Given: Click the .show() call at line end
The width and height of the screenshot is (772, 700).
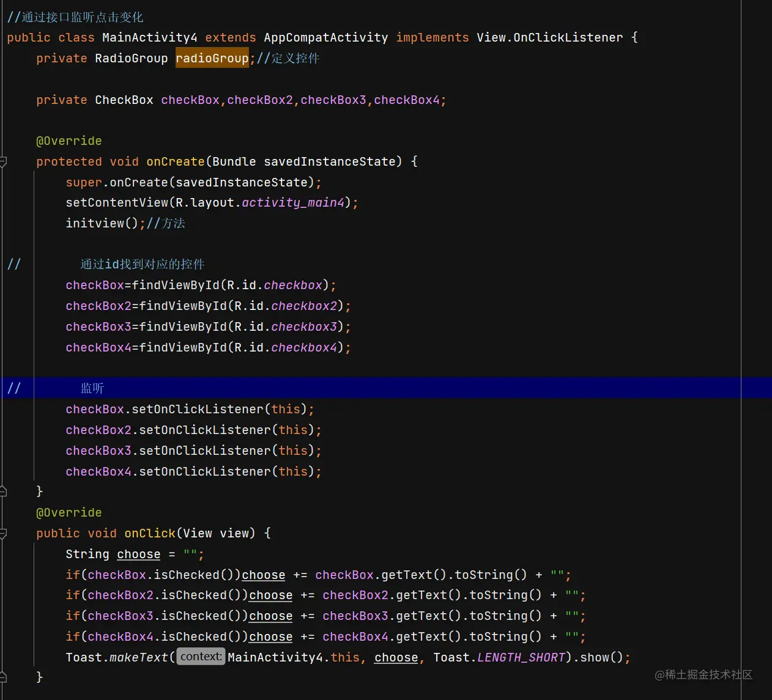Looking at the screenshot, I should click(598, 657).
